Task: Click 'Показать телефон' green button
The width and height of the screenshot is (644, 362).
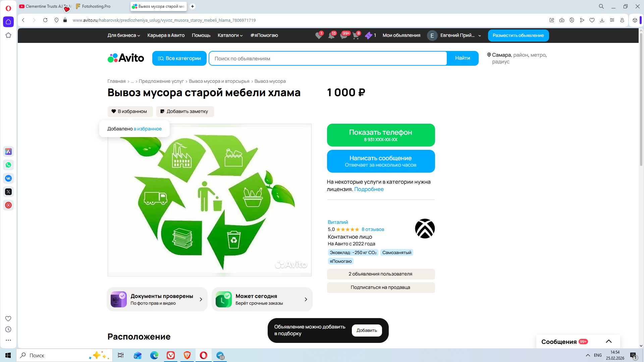Action: (381, 135)
